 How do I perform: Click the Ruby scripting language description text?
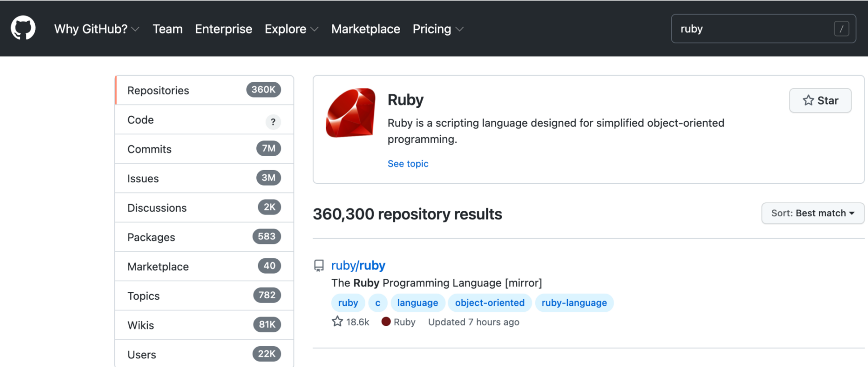click(x=556, y=131)
